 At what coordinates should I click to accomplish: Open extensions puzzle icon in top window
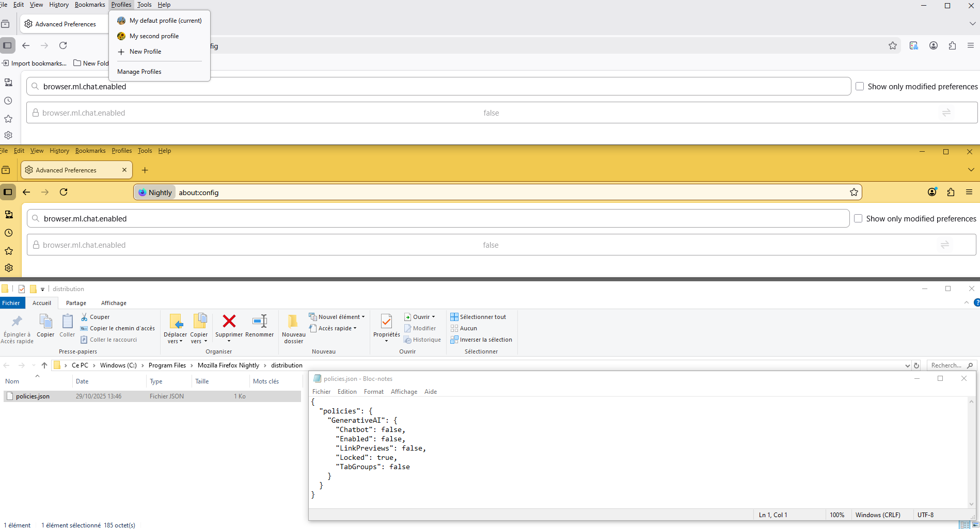952,45
